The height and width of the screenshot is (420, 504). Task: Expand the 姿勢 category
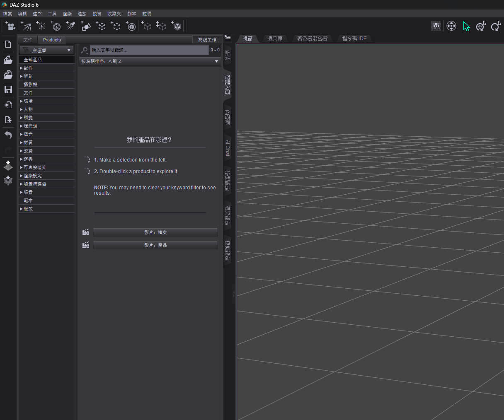[x=21, y=151]
